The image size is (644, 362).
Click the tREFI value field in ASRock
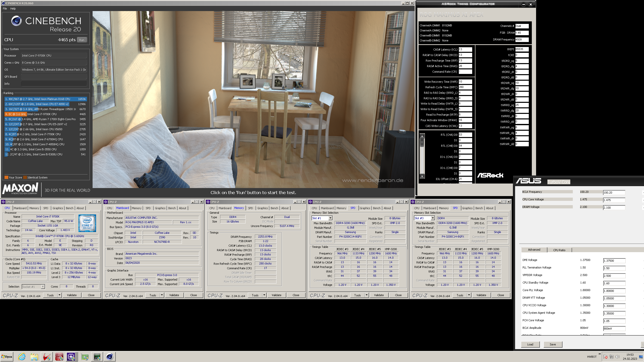[x=522, y=49]
